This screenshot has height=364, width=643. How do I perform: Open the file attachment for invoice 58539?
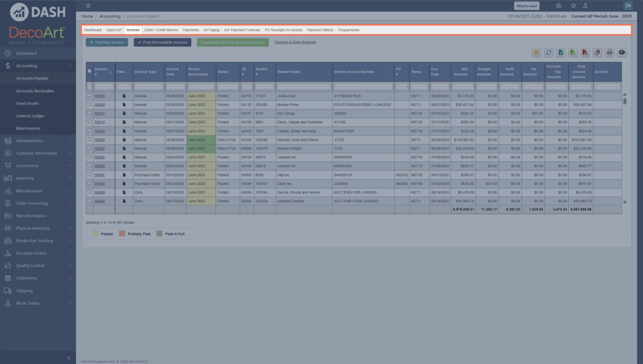pyautogui.click(x=124, y=96)
